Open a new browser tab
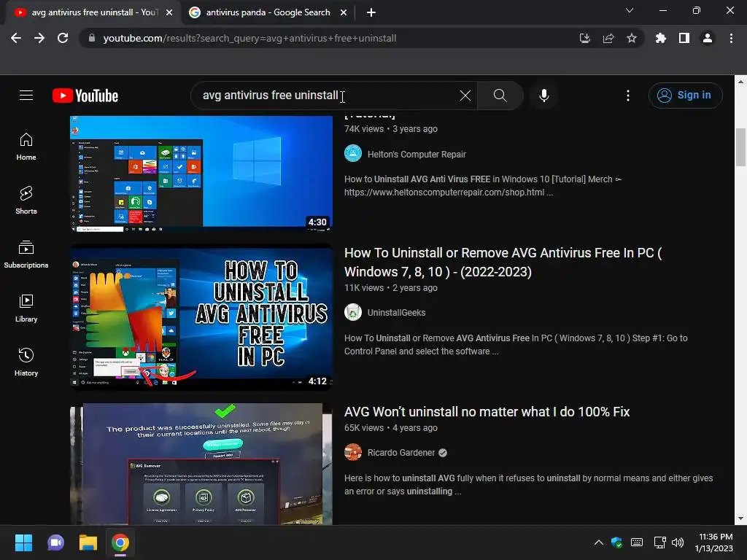The height and width of the screenshot is (560, 747). pos(371,12)
